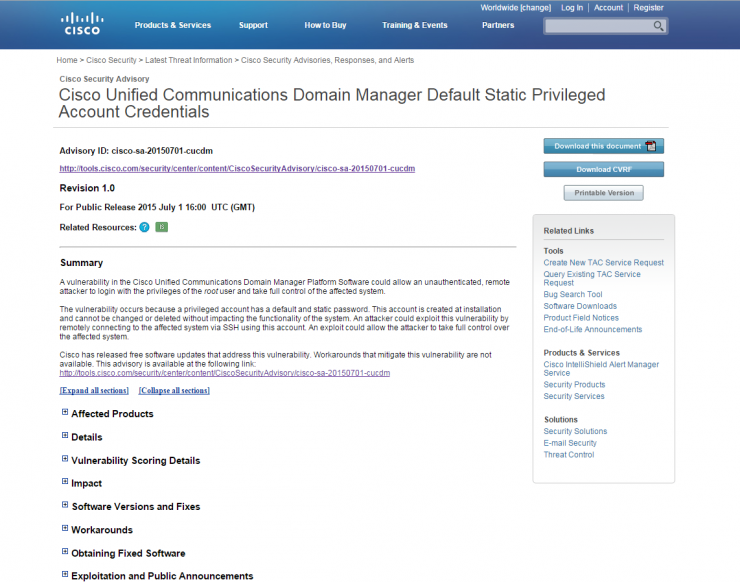Image resolution: width=740 pixels, height=582 pixels.
Task: Open Security Services link
Action: point(574,396)
